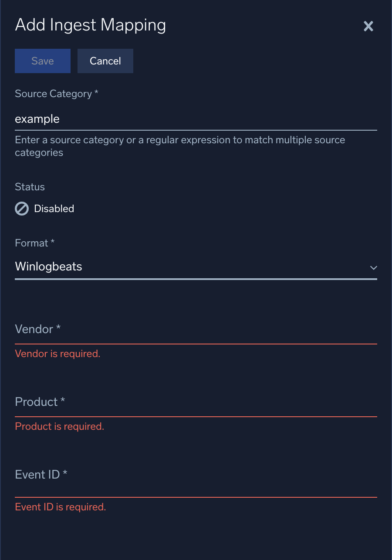Click the Source Category field label
The image size is (392, 560).
click(57, 94)
